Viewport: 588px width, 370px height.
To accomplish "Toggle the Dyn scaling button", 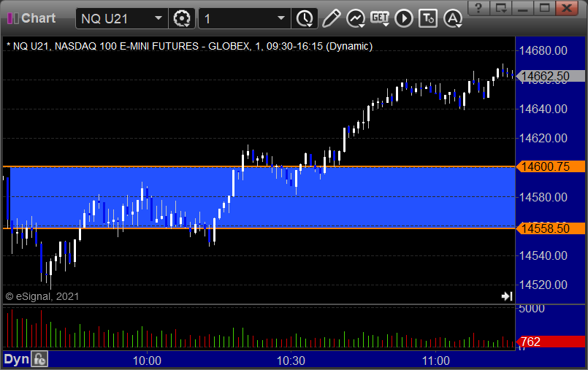I will coord(17,360).
